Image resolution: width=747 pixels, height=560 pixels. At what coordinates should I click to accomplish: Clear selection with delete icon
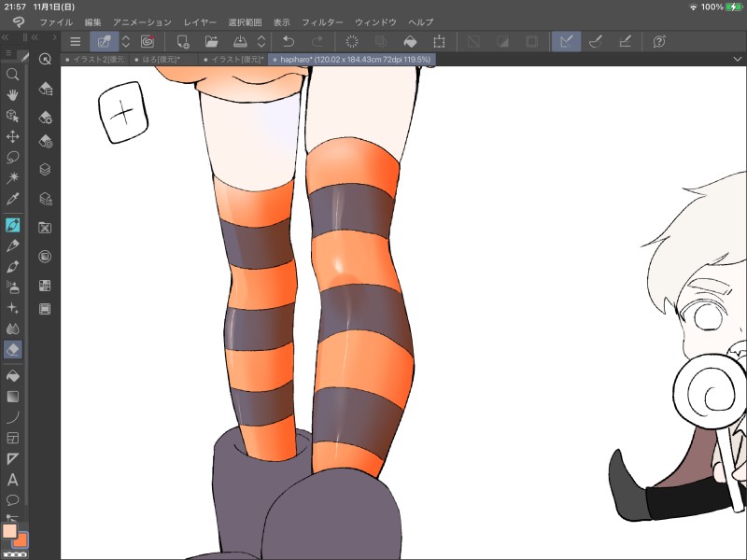coord(352,41)
